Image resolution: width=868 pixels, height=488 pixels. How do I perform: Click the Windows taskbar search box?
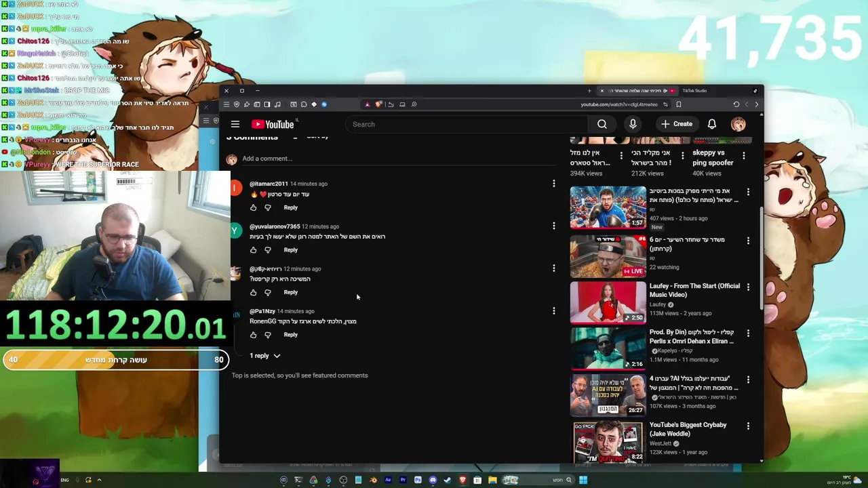pyautogui.click(x=538, y=480)
